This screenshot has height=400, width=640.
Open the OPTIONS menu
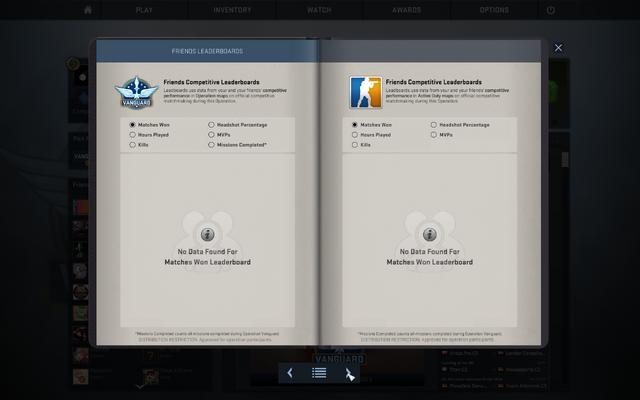pyautogui.click(x=494, y=10)
